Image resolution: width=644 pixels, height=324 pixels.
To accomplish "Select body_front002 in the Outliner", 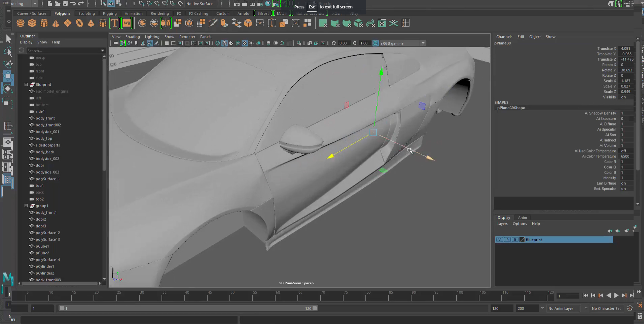I will point(48,125).
